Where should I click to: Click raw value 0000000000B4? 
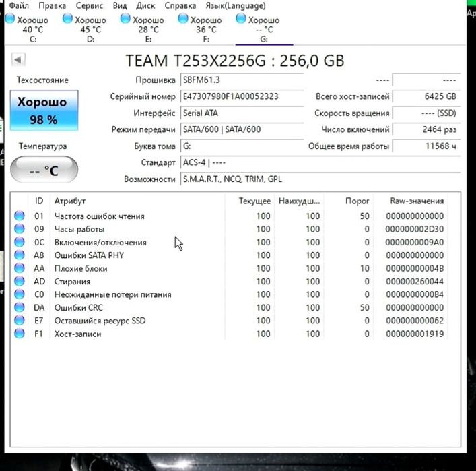click(414, 294)
